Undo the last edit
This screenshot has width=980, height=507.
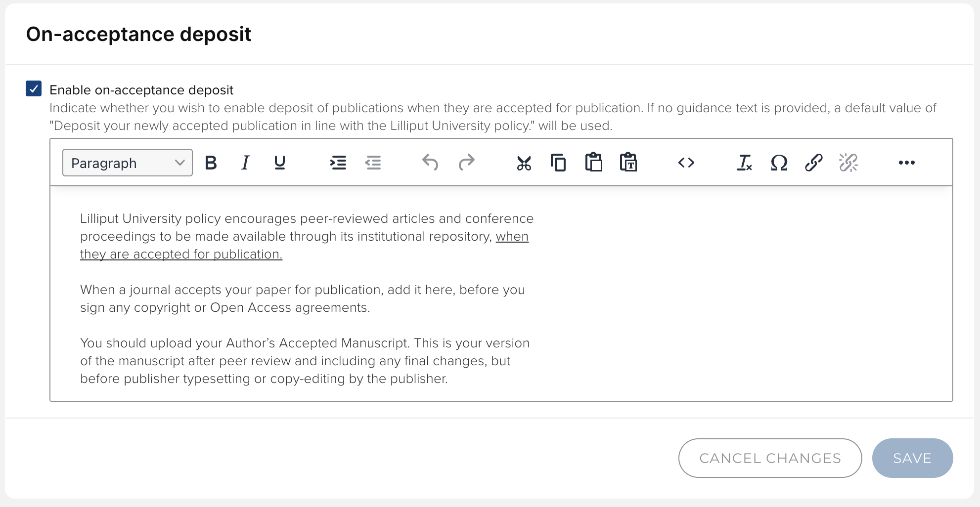coord(430,163)
